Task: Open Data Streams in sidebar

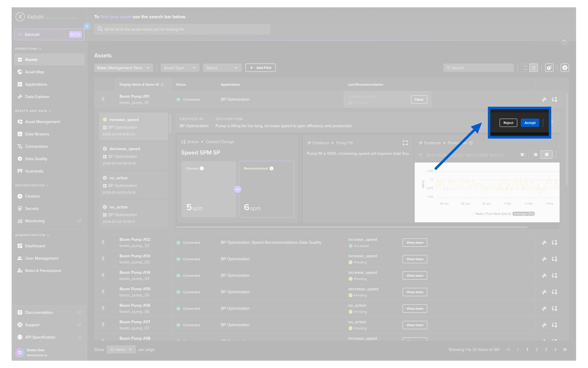Action: [37, 134]
